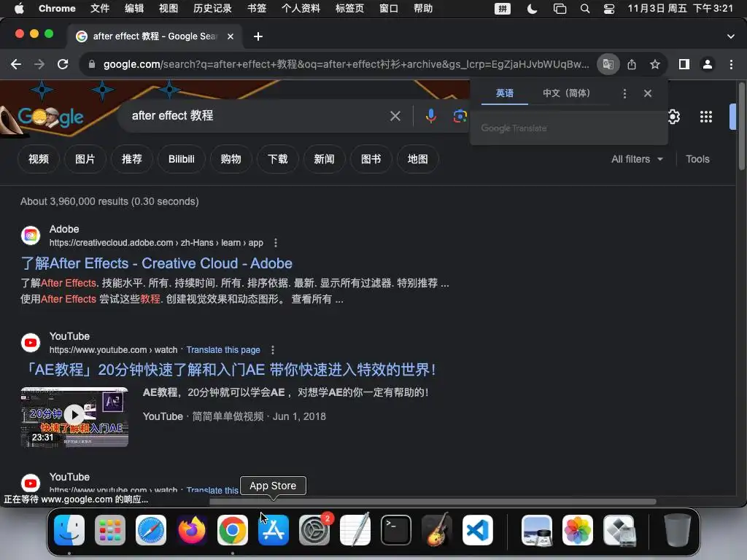Open the Google apps grid
This screenshot has height=560, width=747.
(x=706, y=117)
